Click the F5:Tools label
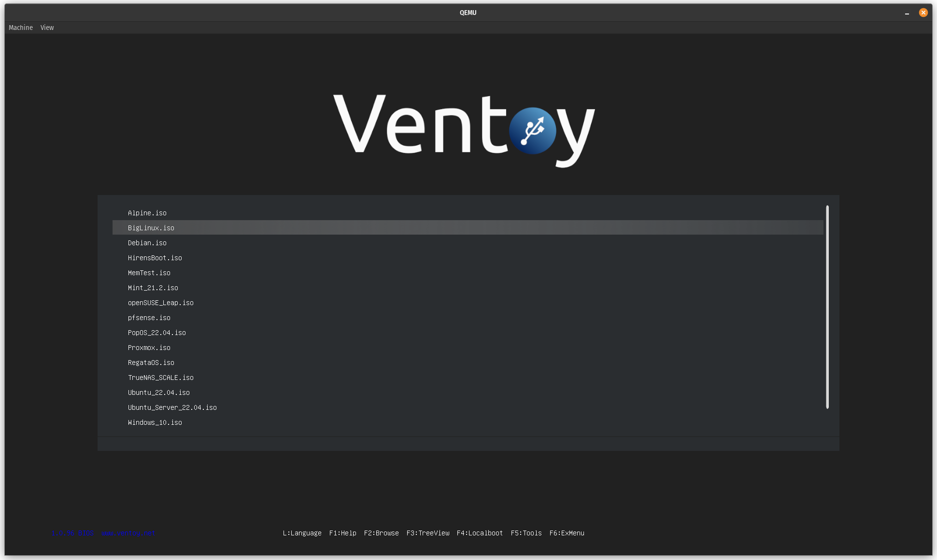This screenshot has height=560, width=937. [526, 533]
